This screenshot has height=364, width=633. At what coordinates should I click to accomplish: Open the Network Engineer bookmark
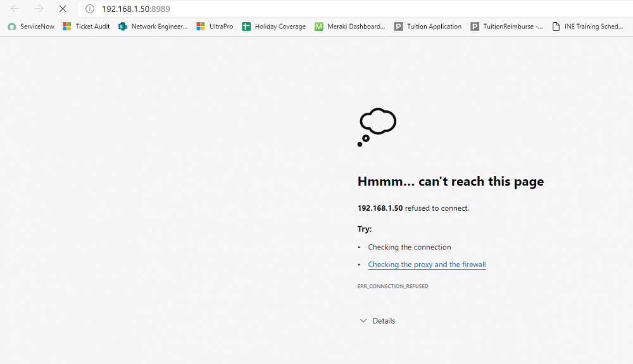click(153, 27)
